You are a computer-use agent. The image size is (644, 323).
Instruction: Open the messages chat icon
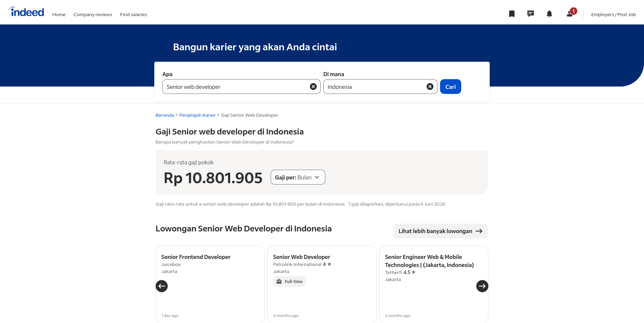point(530,14)
